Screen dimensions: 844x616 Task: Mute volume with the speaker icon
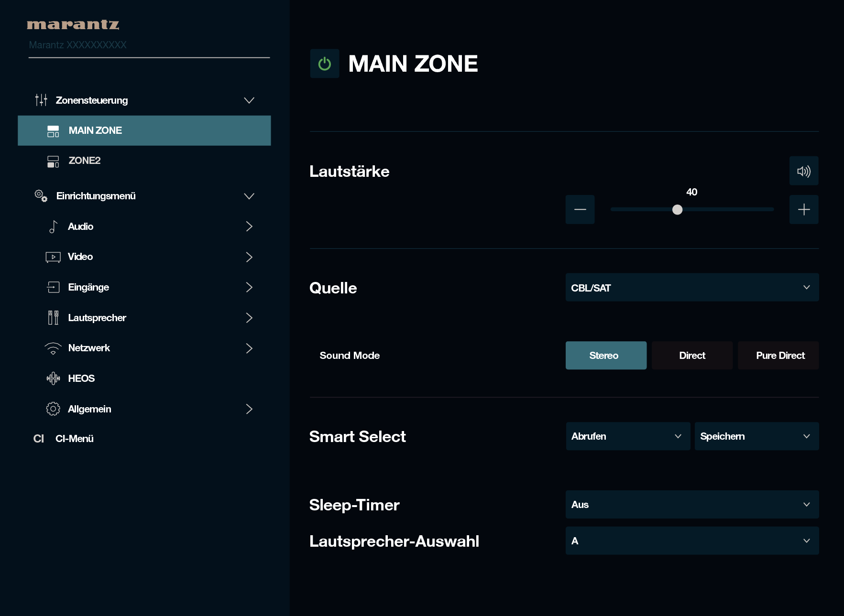coord(803,171)
